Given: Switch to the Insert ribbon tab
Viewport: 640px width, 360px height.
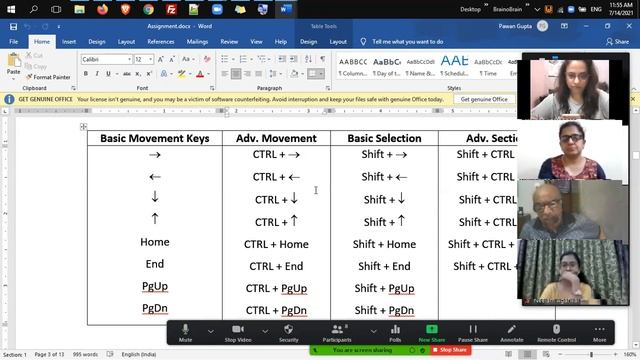Looking at the screenshot, I should click(x=69, y=42).
